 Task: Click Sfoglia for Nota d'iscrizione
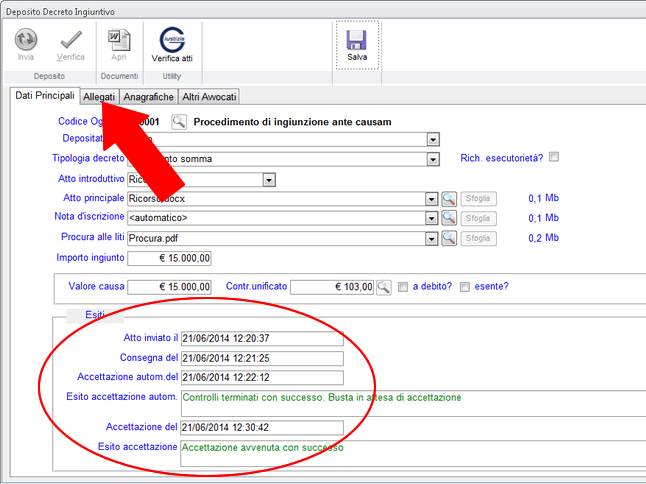coord(478,218)
